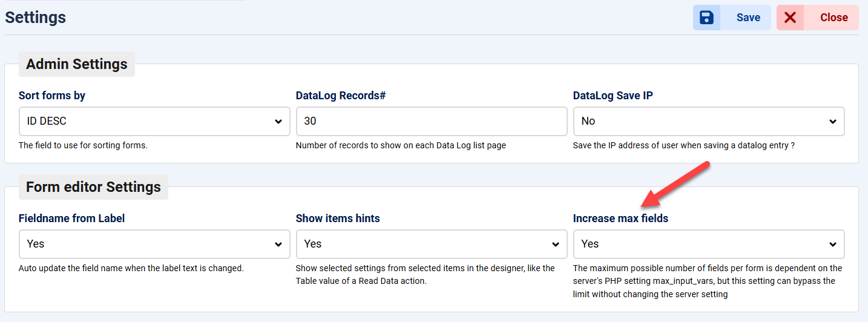The height and width of the screenshot is (322, 868).
Task: Click the chevron arrow in Sort forms by
Action: 278,122
